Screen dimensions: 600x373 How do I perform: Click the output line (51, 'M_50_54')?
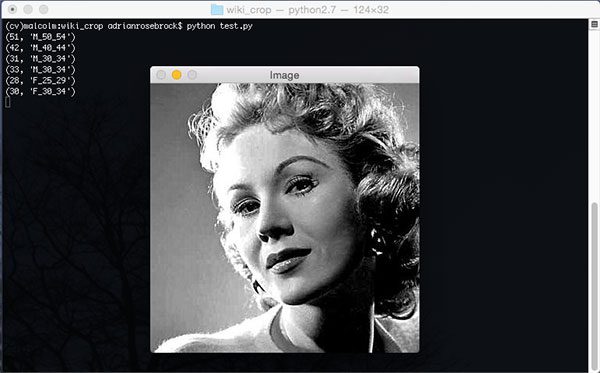pyautogui.click(x=41, y=37)
